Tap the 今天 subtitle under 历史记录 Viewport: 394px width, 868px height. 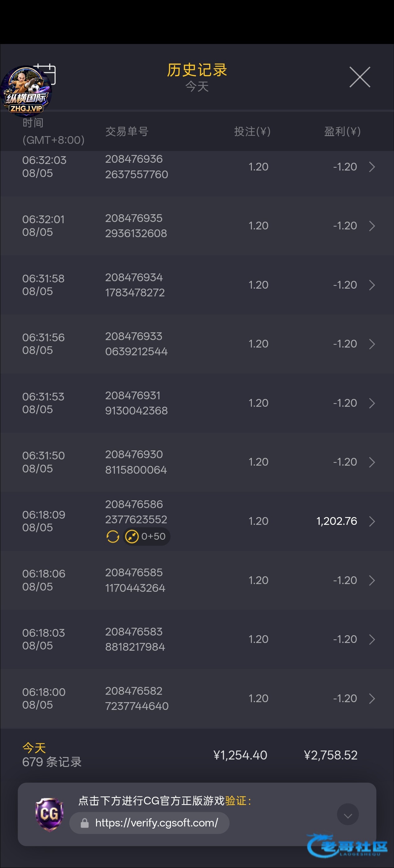197,86
